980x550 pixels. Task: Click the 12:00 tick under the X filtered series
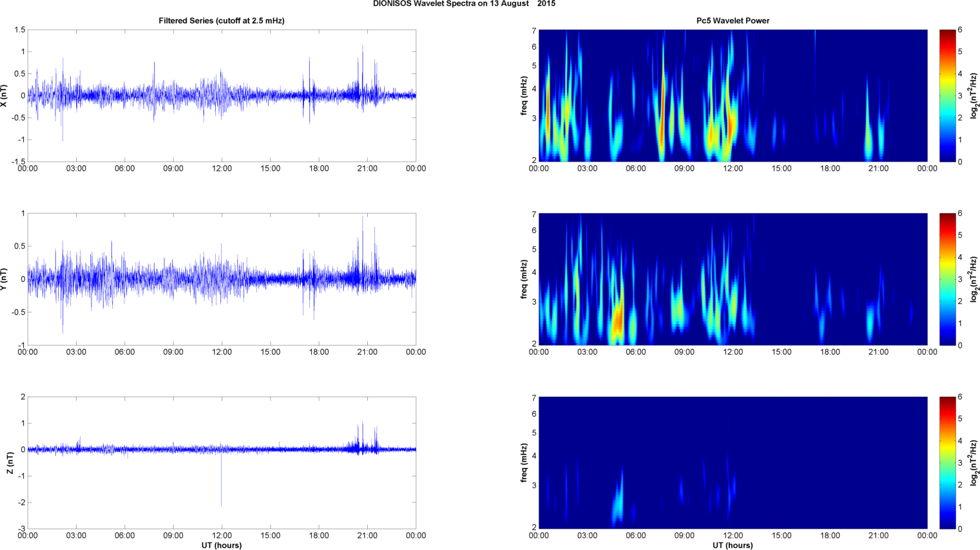[x=222, y=169]
